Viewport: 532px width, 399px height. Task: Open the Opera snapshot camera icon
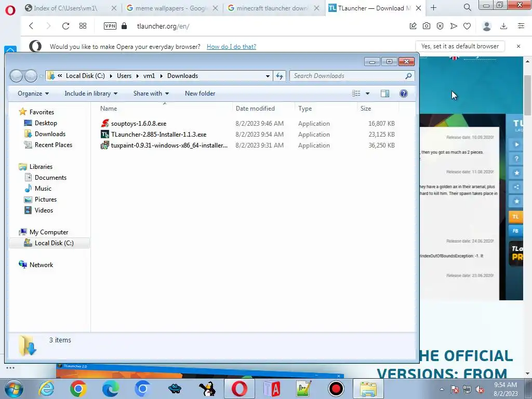(427, 26)
